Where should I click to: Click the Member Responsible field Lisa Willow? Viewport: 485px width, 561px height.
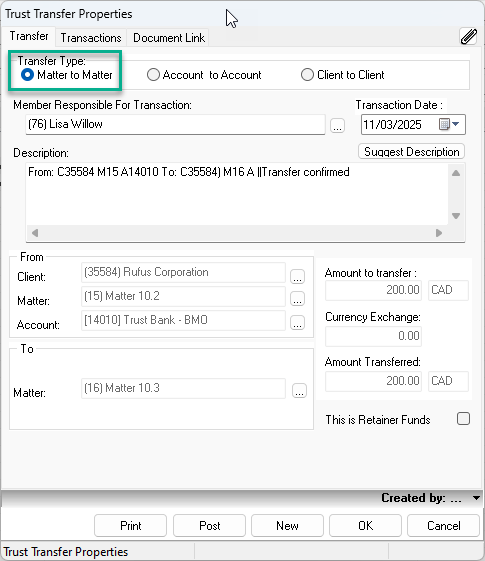(175, 124)
